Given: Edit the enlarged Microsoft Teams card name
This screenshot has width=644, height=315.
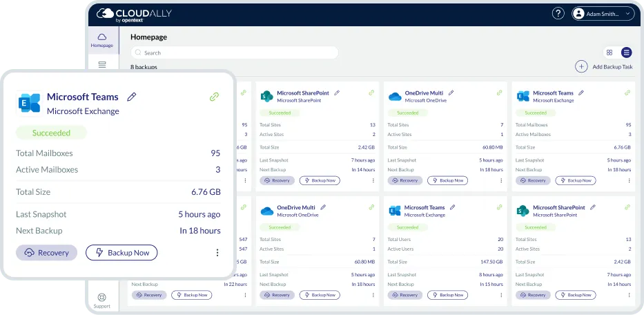Looking at the screenshot, I should [131, 97].
